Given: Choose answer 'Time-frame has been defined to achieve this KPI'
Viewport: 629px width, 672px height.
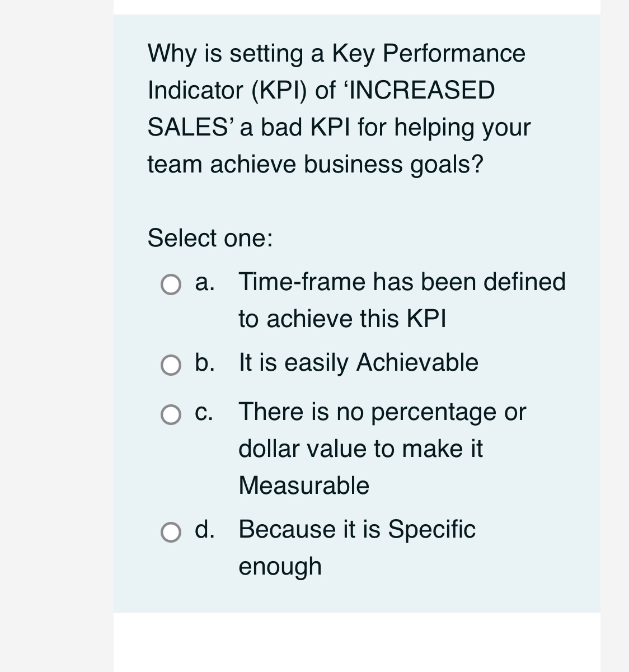Looking at the screenshot, I should [x=402, y=282].
